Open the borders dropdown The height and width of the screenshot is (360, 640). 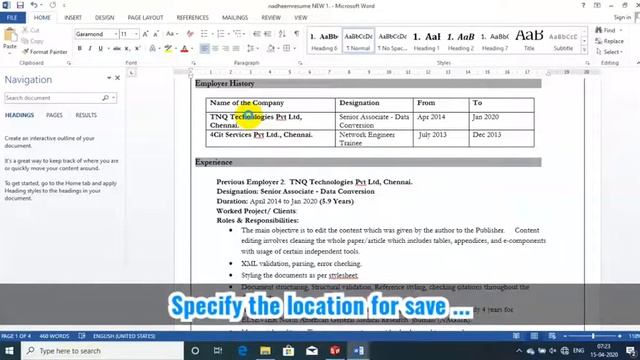pyautogui.click(x=295, y=49)
